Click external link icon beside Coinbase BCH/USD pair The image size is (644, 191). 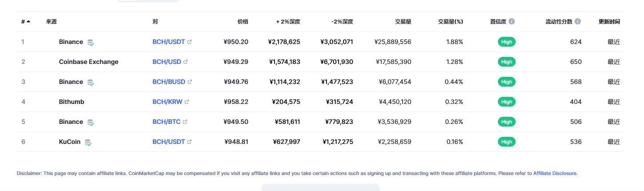click(186, 62)
